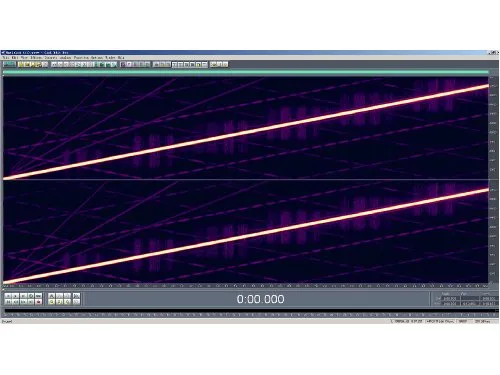Click the Go to Beginning transport button

coord(8,302)
